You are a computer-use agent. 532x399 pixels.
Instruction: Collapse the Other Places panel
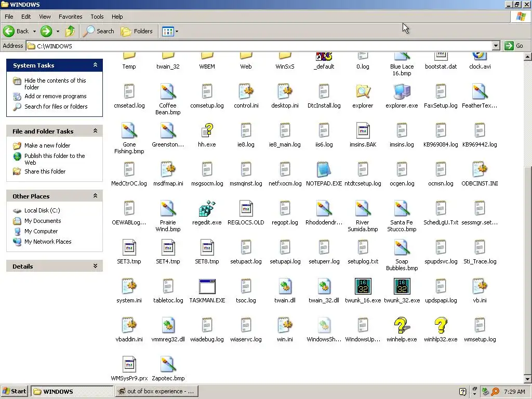[96, 196]
